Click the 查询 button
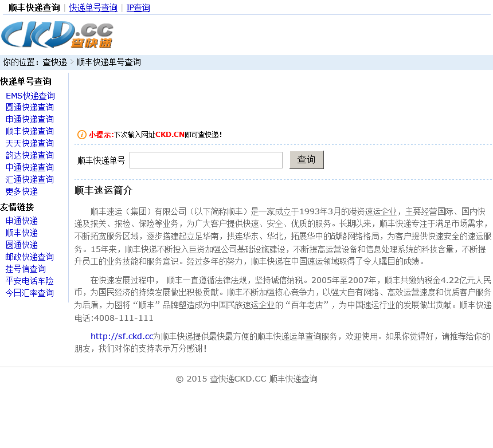This screenshot has width=493, height=448. pyautogui.click(x=307, y=160)
